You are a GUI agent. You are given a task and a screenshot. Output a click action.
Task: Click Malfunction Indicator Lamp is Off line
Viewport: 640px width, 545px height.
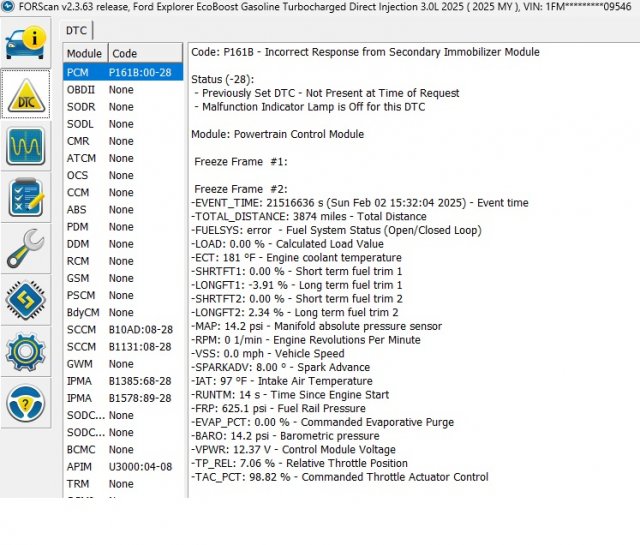(x=310, y=107)
